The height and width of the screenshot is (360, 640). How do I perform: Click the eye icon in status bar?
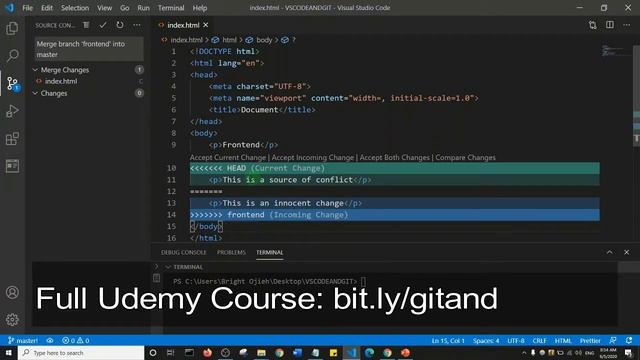(x=50, y=340)
